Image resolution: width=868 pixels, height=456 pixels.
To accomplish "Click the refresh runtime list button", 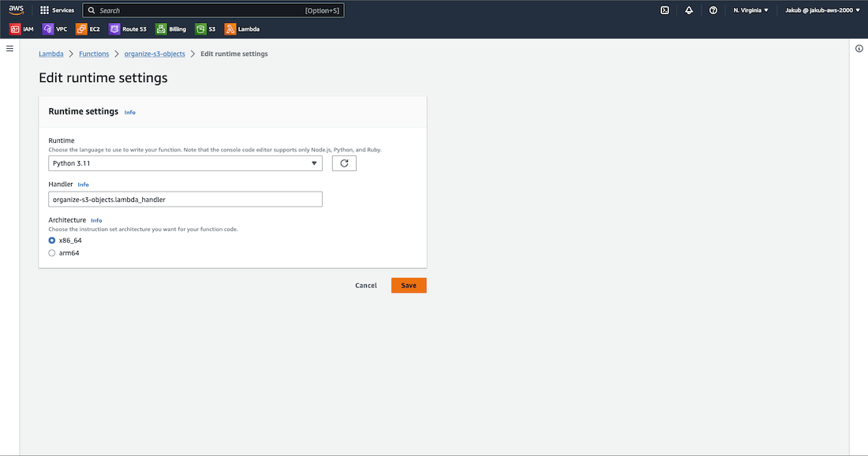I will (344, 163).
